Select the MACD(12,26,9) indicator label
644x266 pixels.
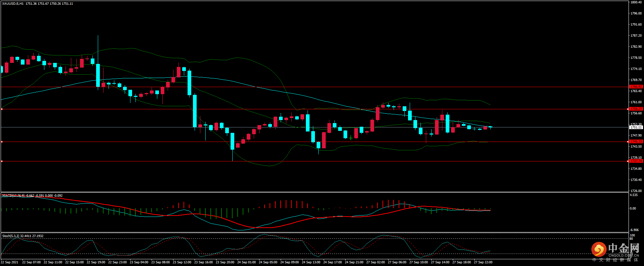[13, 195]
